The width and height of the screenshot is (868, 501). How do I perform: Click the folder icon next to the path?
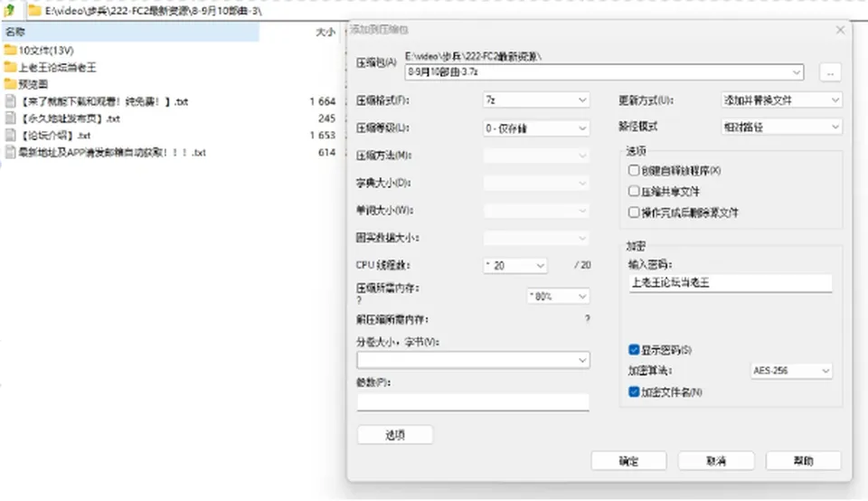pos(34,11)
